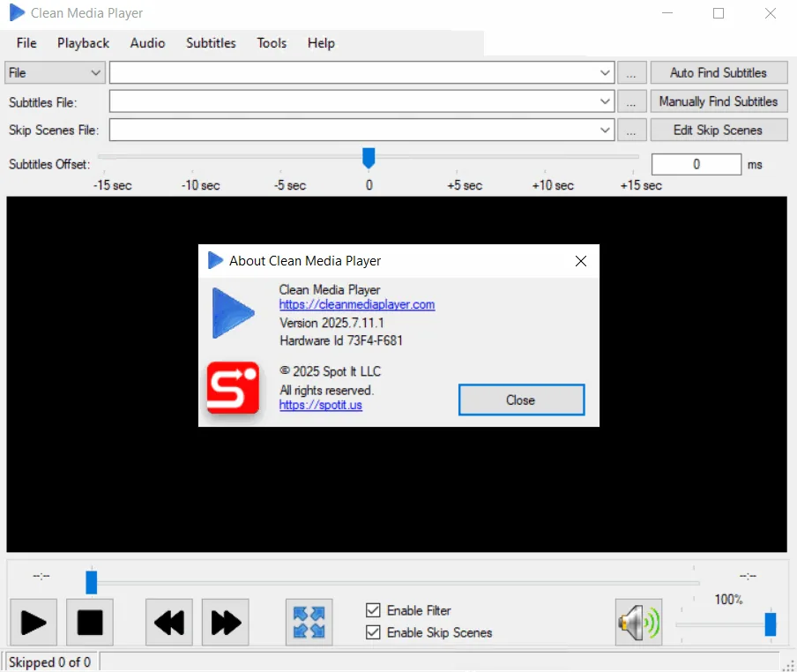Open the File menu

[26, 43]
